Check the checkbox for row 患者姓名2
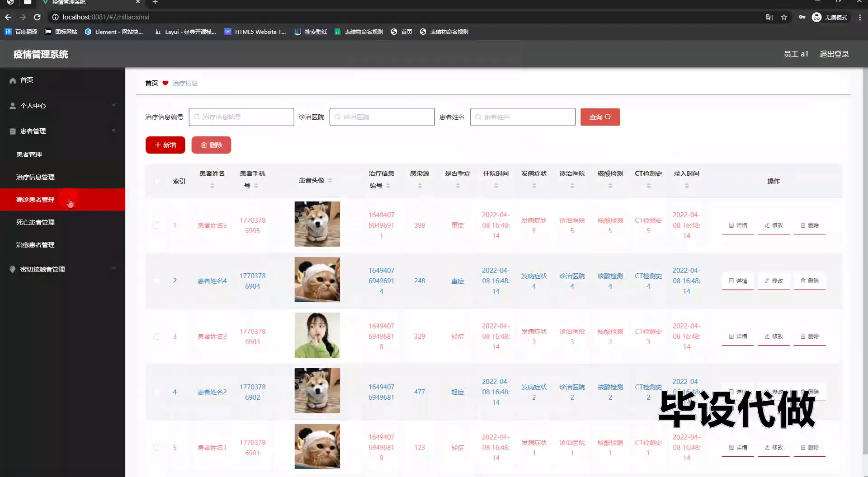The height and width of the screenshot is (477, 868). point(156,392)
